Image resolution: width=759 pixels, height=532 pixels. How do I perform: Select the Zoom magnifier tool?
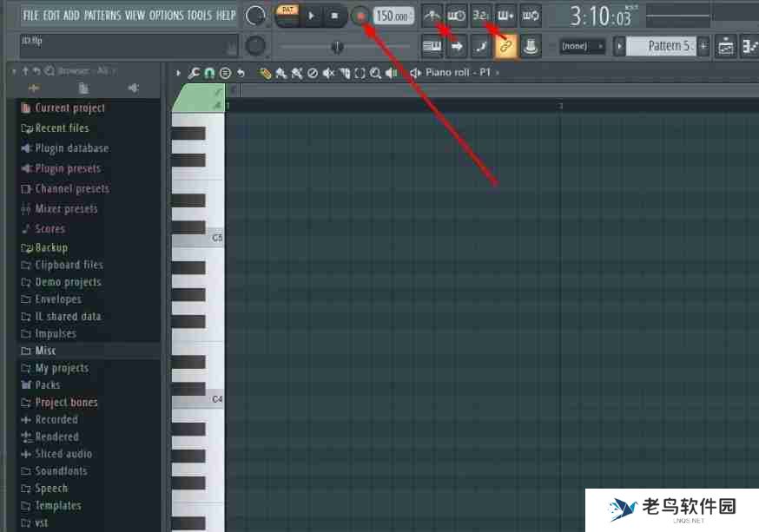(375, 73)
